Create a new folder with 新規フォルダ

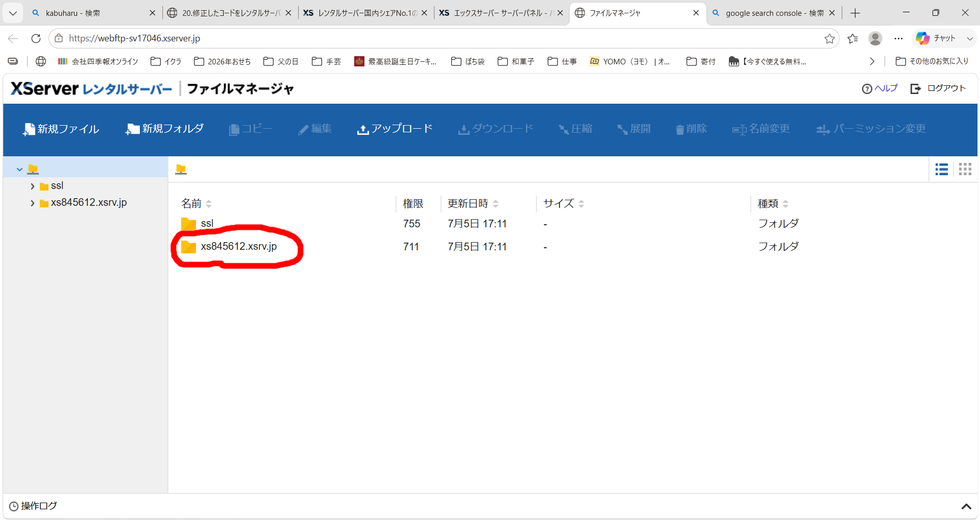tap(164, 129)
